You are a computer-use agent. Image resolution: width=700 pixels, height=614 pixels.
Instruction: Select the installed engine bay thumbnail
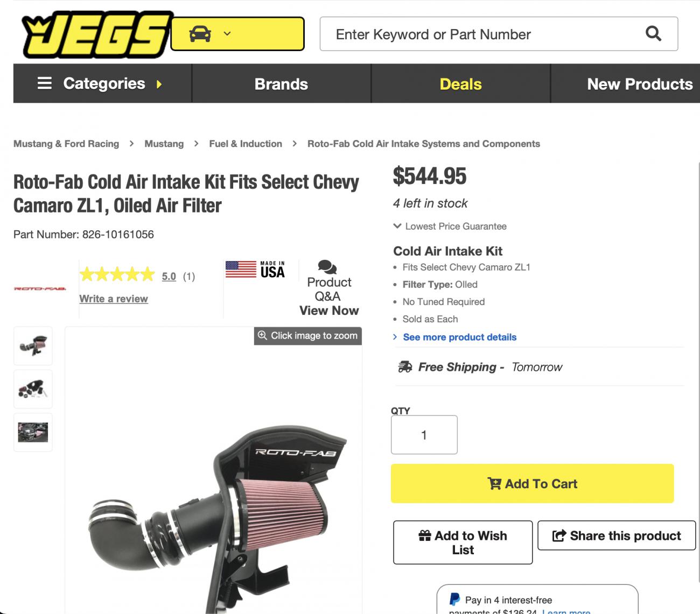pyautogui.click(x=33, y=432)
